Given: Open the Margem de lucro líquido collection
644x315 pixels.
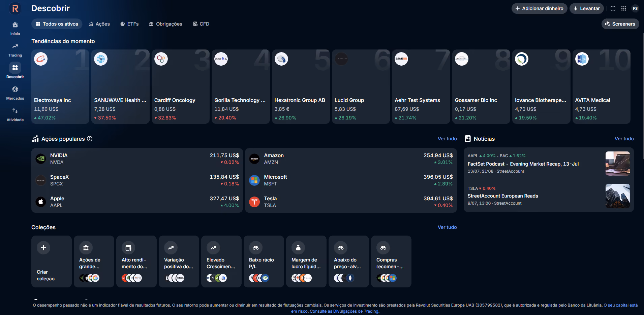Looking at the screenshot, I should (306, 261).
